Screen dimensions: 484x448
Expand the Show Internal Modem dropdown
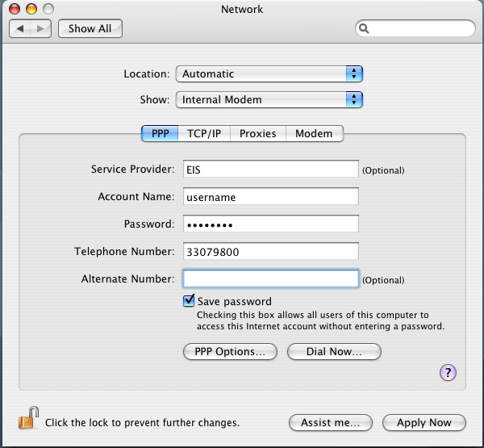pos(269,99)
